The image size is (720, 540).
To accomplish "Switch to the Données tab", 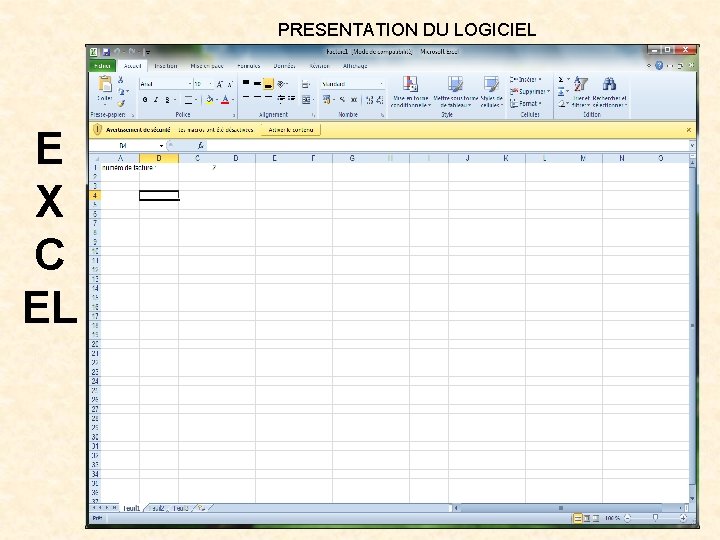I will 284,66.
